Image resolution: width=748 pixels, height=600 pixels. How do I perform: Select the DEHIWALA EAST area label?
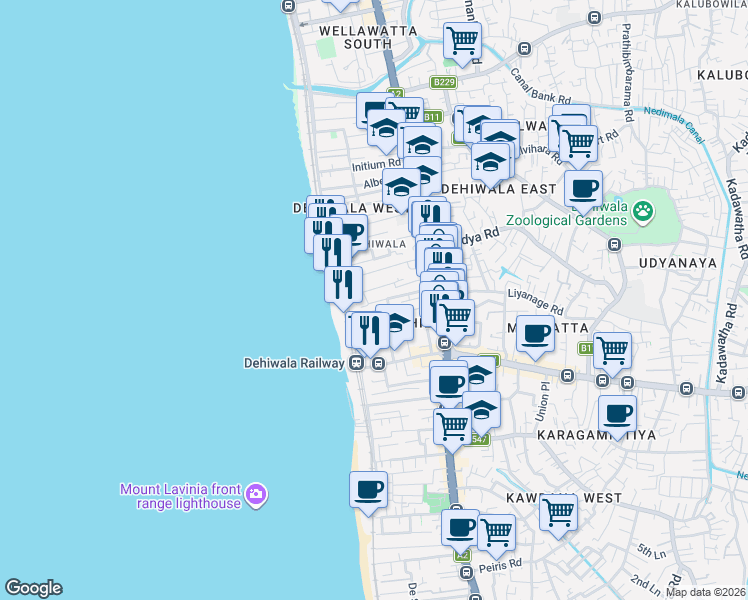[499, 189]
